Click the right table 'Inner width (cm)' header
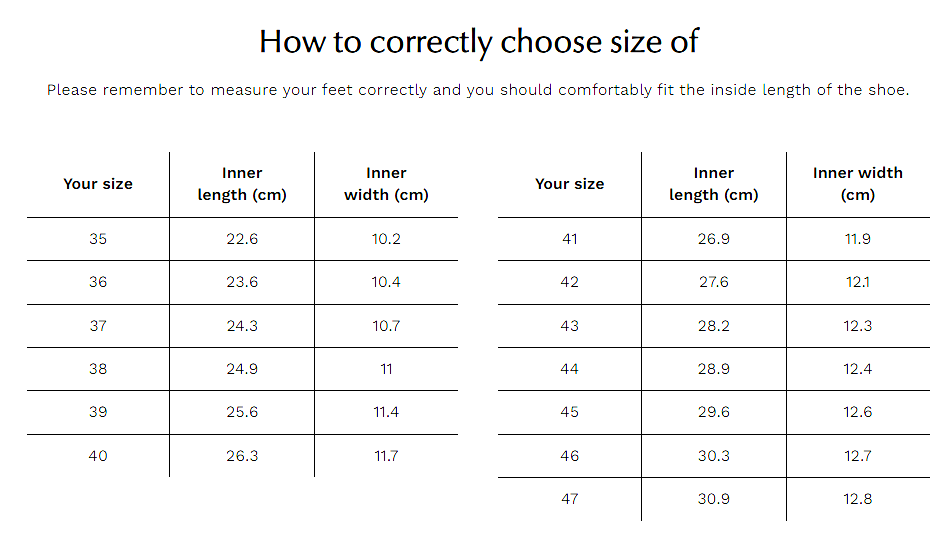950x552 pixels. [858, 184]
